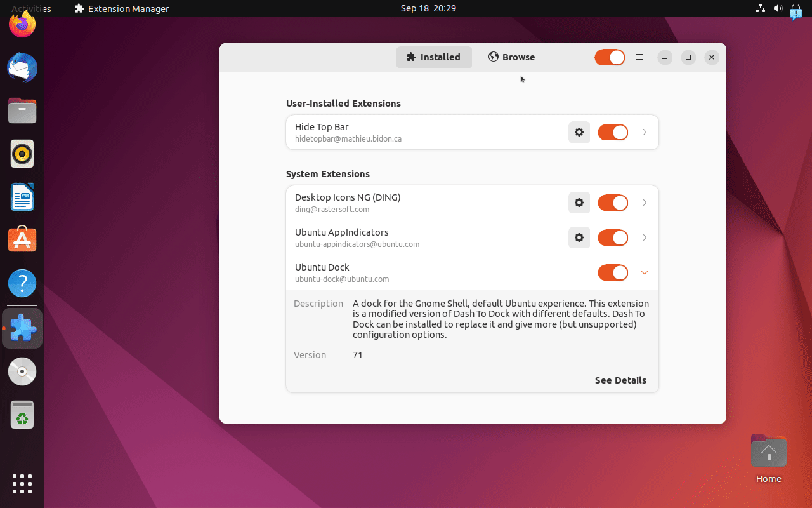Open LibreOffice Writer from the dock

tap(22, 197)
